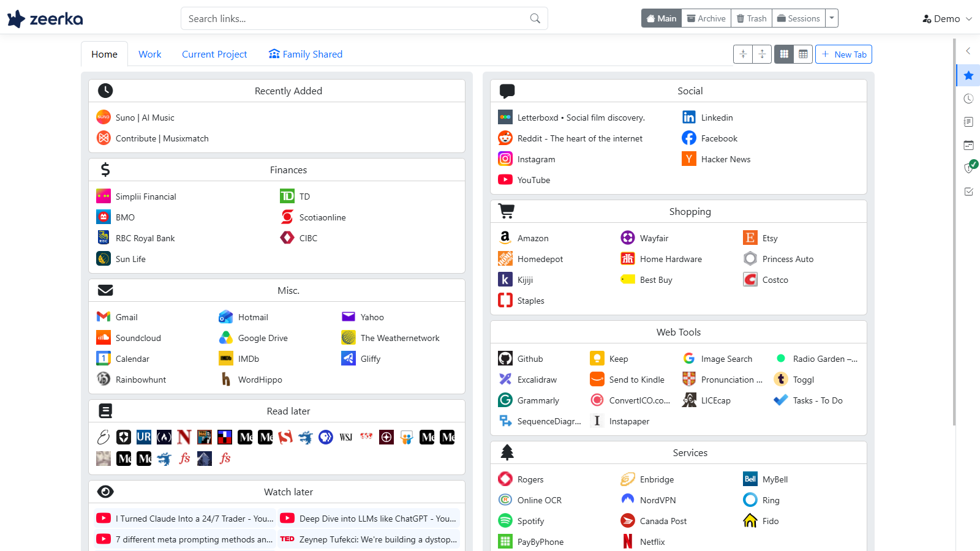980x551 pixels.
Task: Open the notes list icon in the right sidebar
Action: click(968, 122)
